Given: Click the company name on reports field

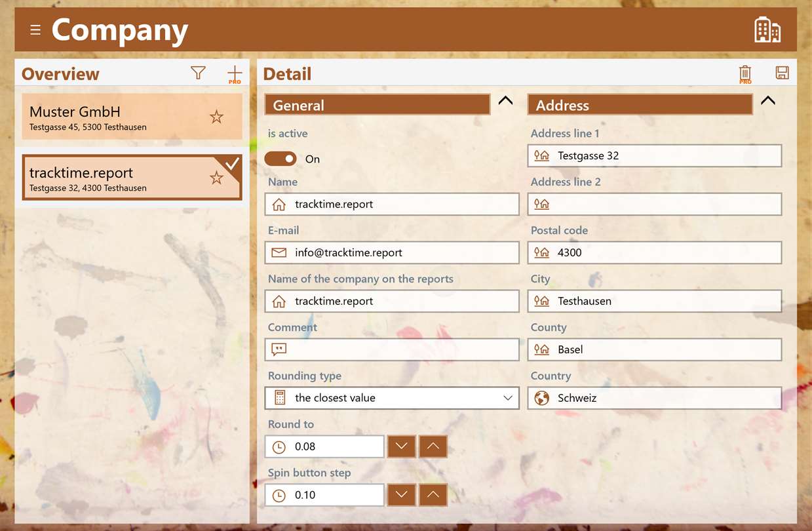Looking at the screenshot, I should [392, 301].
